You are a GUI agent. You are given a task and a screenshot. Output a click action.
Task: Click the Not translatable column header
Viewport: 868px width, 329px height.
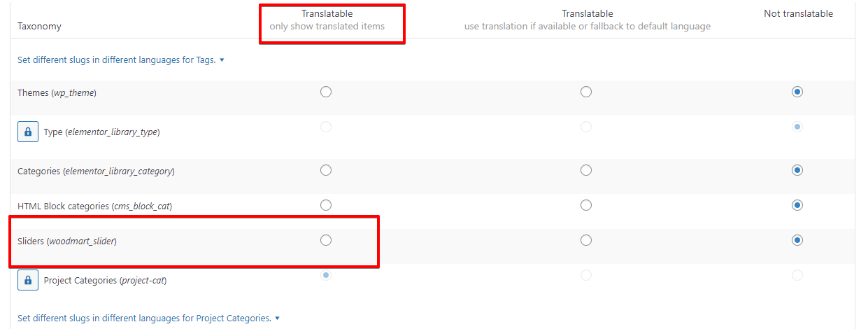pyautogui.click(x=798, y=13)
